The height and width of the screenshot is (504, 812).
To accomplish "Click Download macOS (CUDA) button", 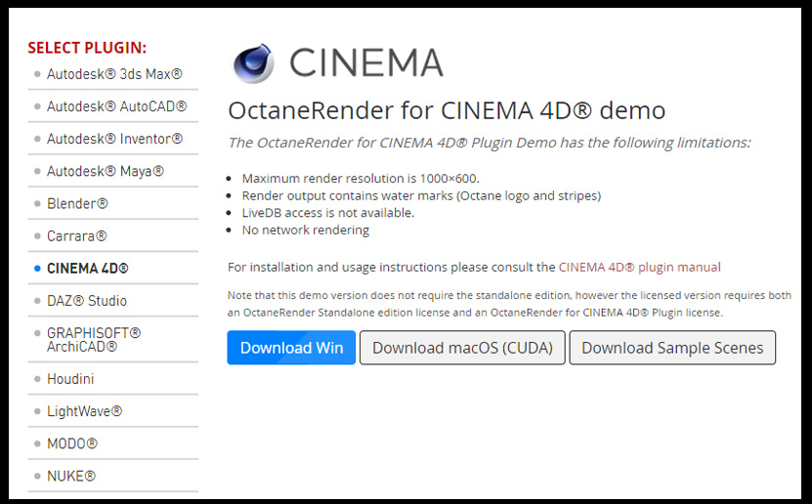I will click(462, 348).
